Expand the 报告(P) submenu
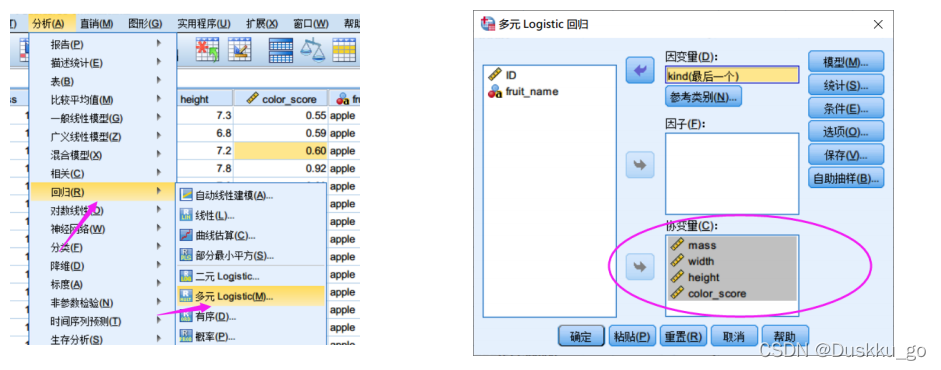The width and height of the screenshot is (941, 370). [x=104, y=44]
